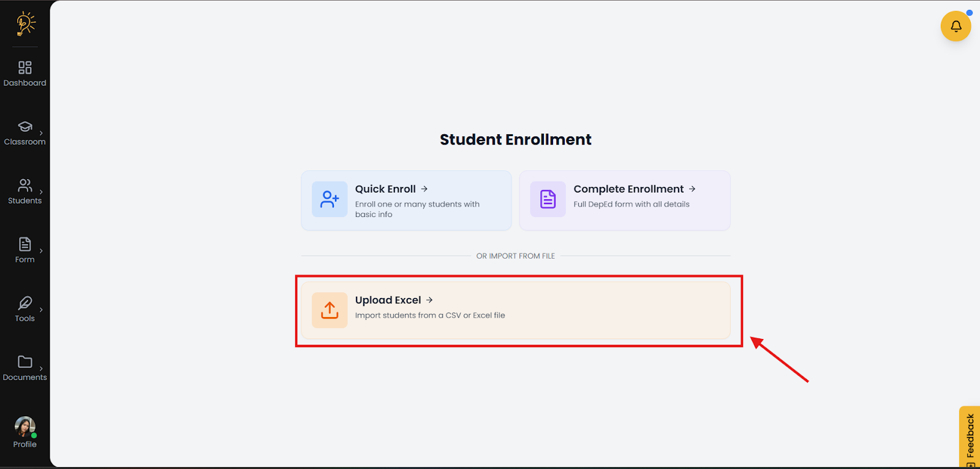Open the Feedback side tab

tap(970, 437)
